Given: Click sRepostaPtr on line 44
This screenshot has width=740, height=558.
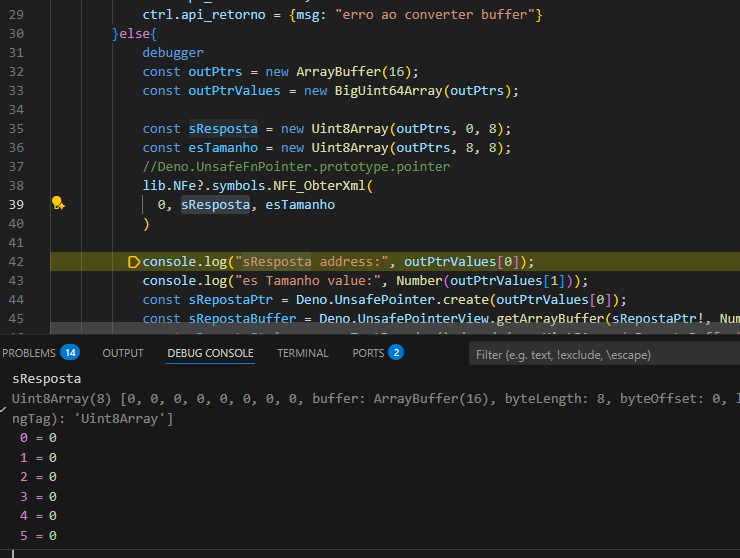Looking at the screenshot, I should (231, 300).
